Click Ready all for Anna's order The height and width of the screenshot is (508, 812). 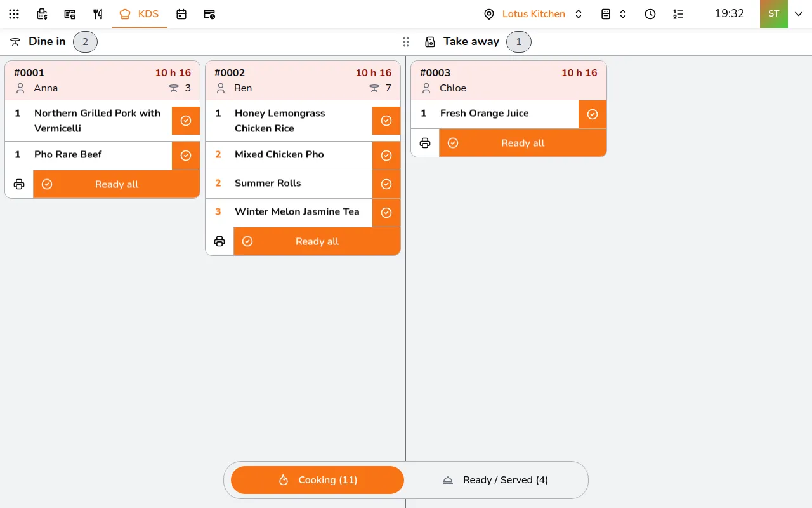click(x=117, y=184)
